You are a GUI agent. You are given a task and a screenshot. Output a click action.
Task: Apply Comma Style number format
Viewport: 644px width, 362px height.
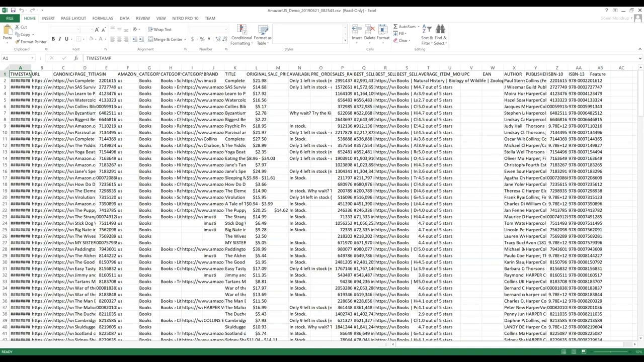(x=209, y=39)
